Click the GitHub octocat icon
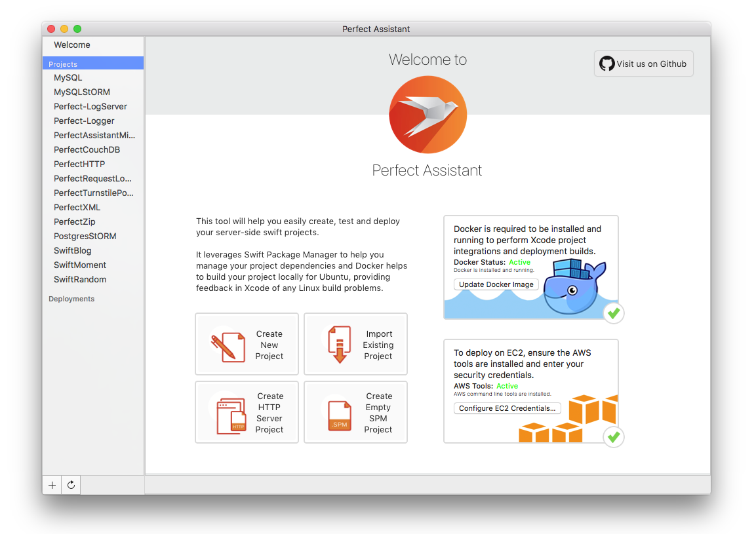The height and width of the screenshot is (534, 756). click(607, 64)
